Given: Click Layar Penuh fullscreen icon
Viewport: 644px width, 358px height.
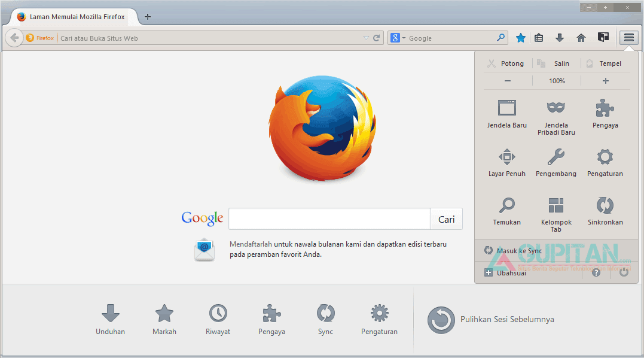Looking at the screenshot, I should click(506, 157).
